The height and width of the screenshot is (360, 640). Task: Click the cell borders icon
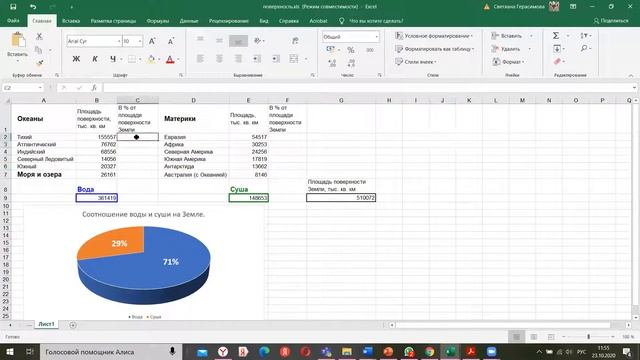click(x=132, y=59)
